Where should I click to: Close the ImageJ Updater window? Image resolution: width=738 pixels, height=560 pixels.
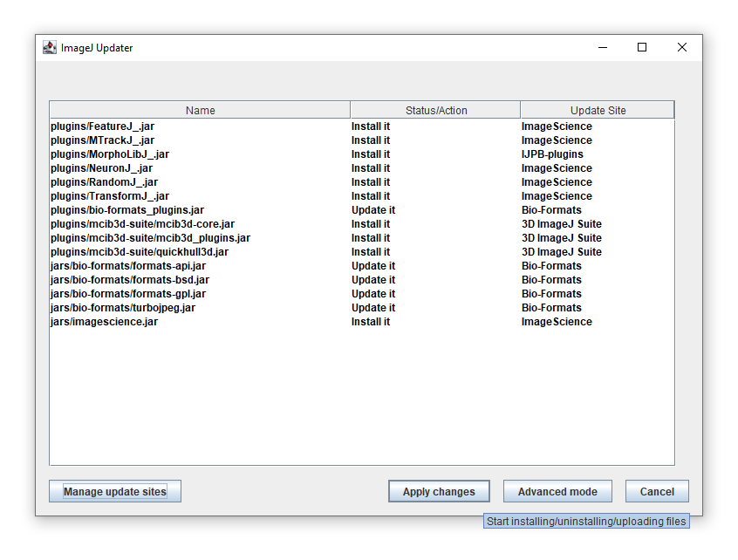(682, 47)
